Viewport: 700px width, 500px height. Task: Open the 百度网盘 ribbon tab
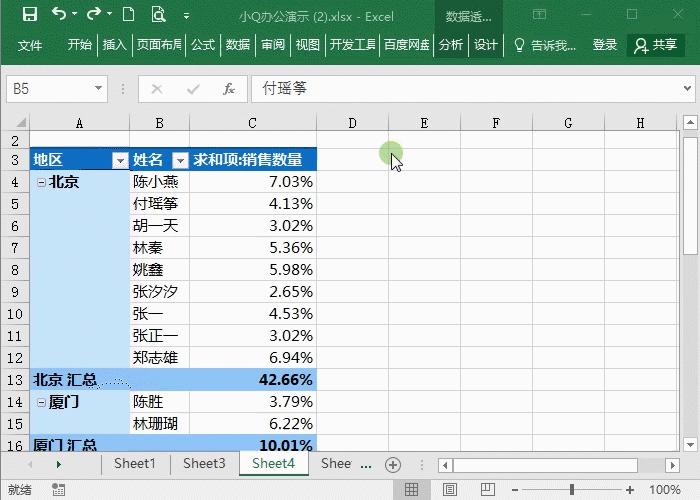(406, 45)
